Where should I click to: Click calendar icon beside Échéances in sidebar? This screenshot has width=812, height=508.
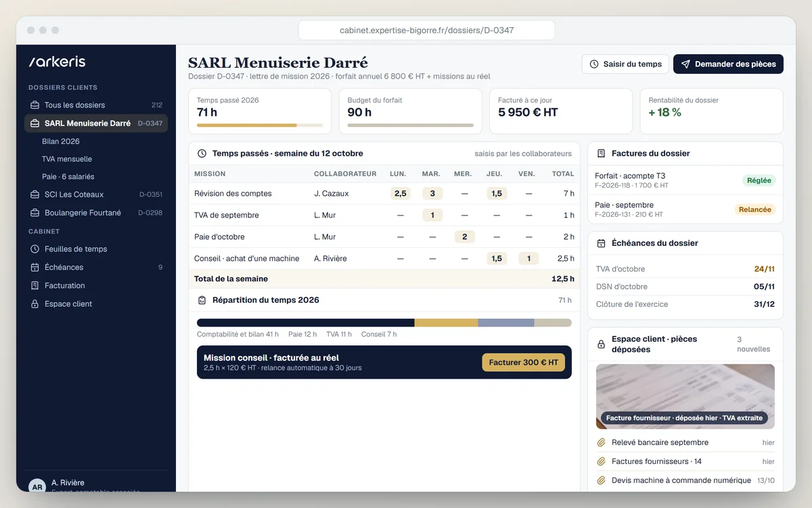point(35,268)
